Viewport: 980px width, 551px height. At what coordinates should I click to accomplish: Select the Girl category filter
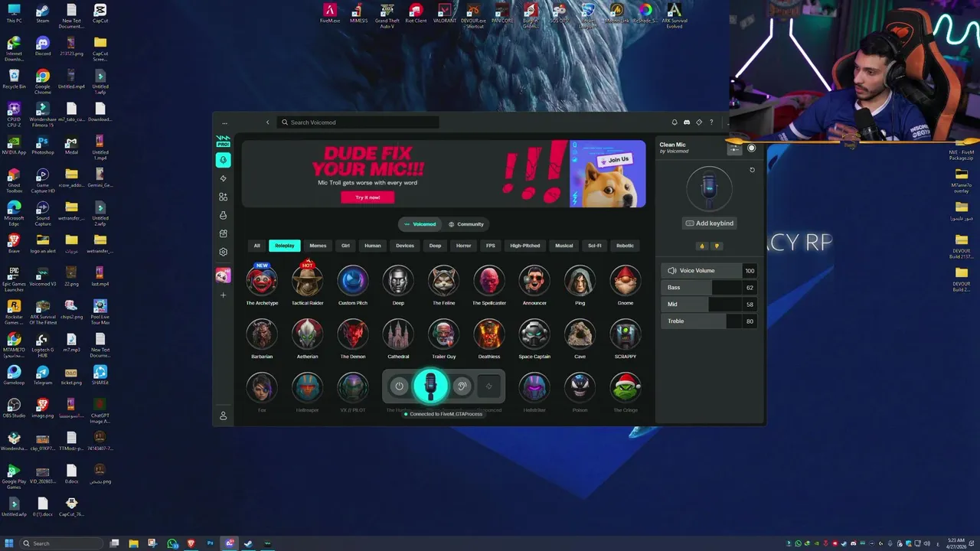point(345,246)
